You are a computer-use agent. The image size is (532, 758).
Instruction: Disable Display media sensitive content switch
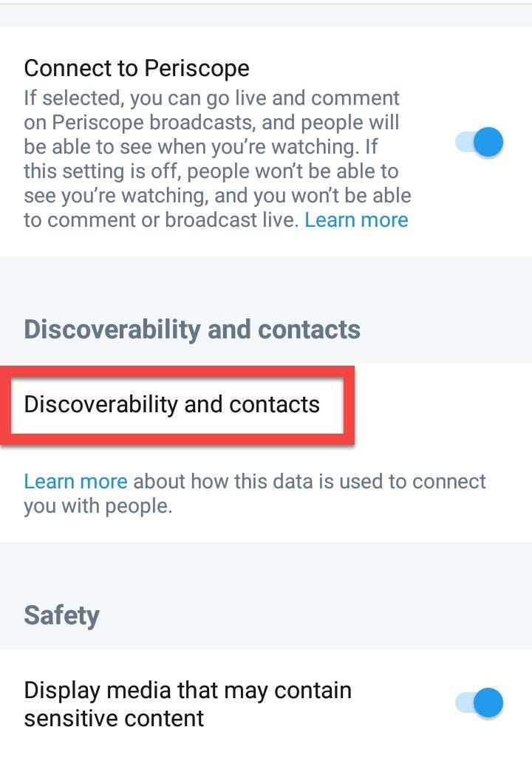(480, 703)
